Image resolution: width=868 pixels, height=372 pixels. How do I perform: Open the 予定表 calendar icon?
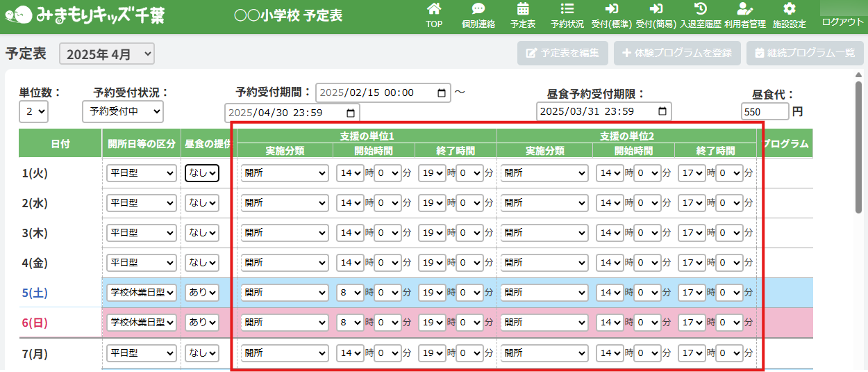click(x=523, y=10)
